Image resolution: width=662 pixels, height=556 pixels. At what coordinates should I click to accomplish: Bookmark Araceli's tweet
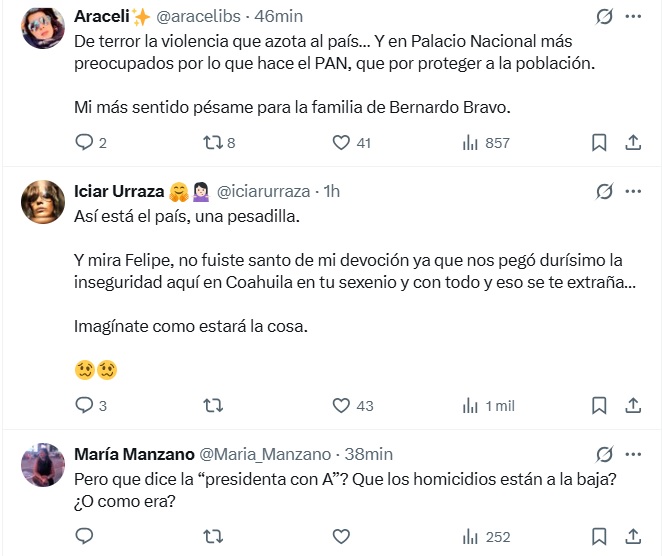click(599, 143)
